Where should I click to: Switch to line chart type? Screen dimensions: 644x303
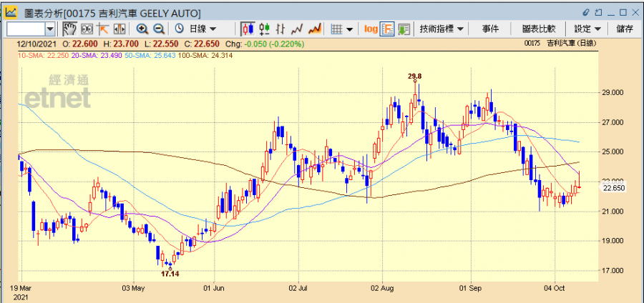tap(298, 29)
